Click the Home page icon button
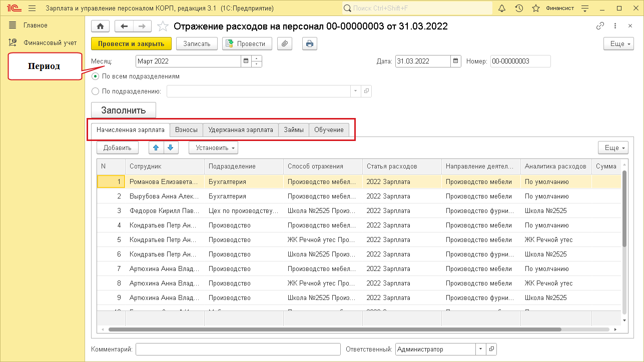 (100, 26)
